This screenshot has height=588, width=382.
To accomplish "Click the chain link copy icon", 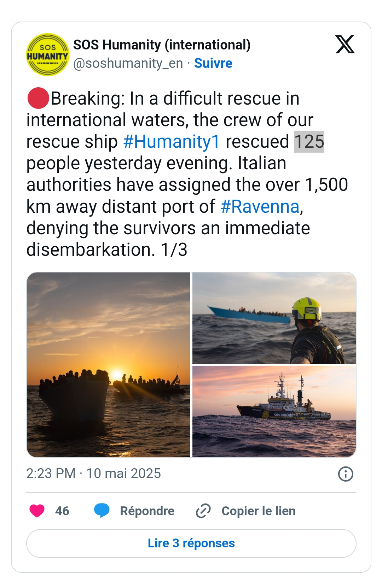I will click(203, 511).
